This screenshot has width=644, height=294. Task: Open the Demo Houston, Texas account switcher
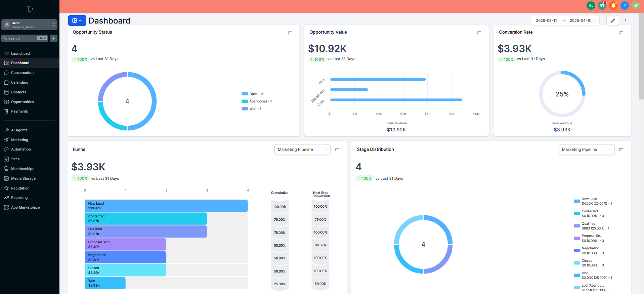(29, 25)
